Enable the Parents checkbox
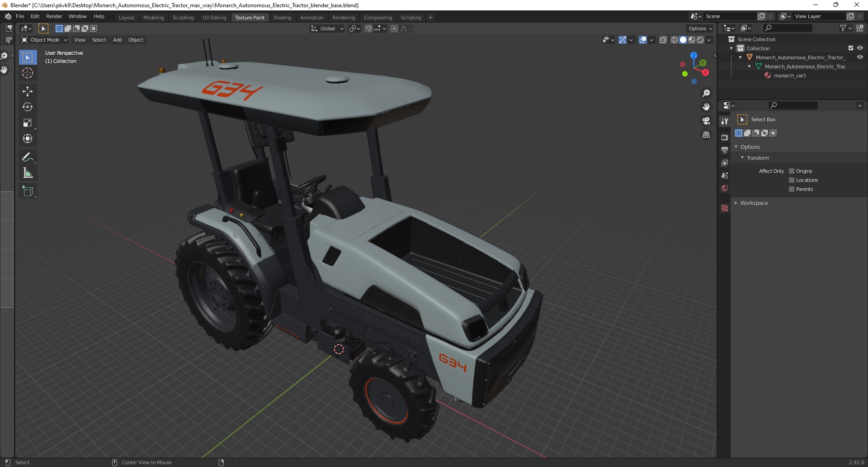This screenshot has height=467, width=868. tap(792, 189)
